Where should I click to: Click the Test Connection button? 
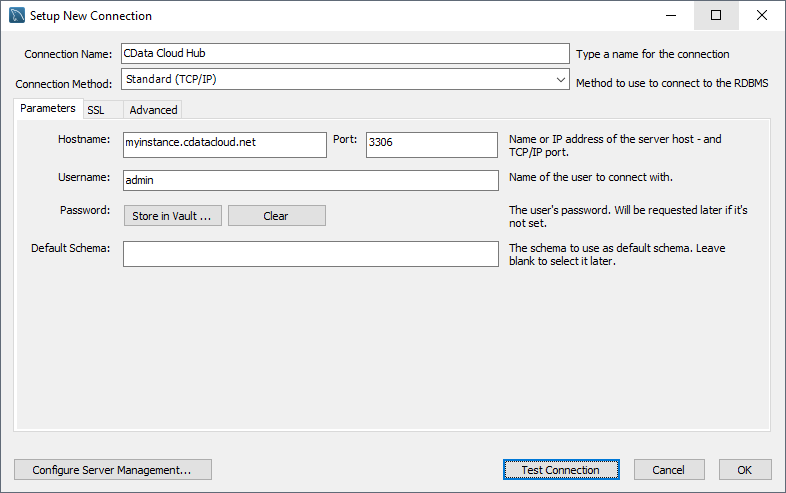560,470
